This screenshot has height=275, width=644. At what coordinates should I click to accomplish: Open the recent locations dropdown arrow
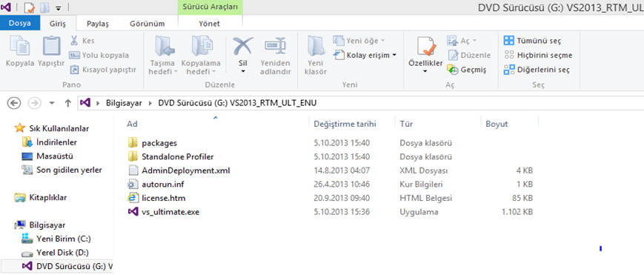click(52, 103)
